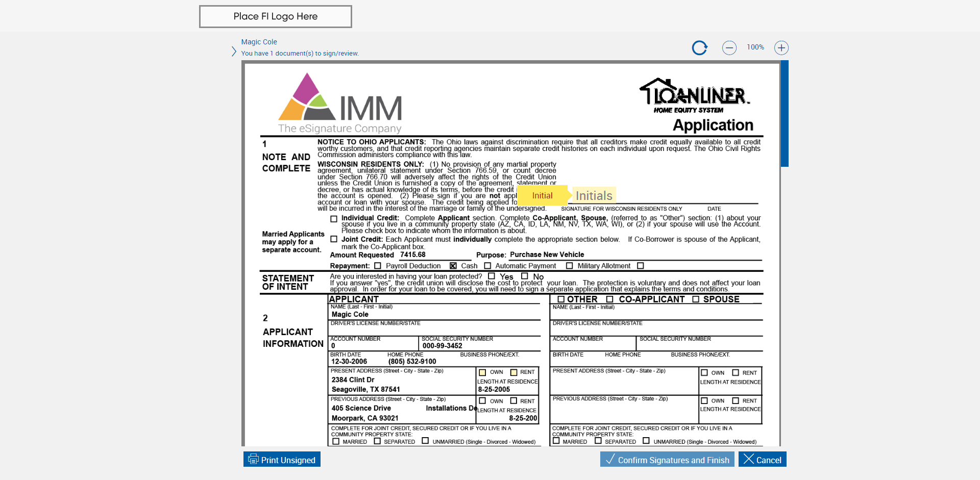Tick the Payroll Deduction repayment box
The height and width of the screenshot is (480, 980).
coord(378,266)
